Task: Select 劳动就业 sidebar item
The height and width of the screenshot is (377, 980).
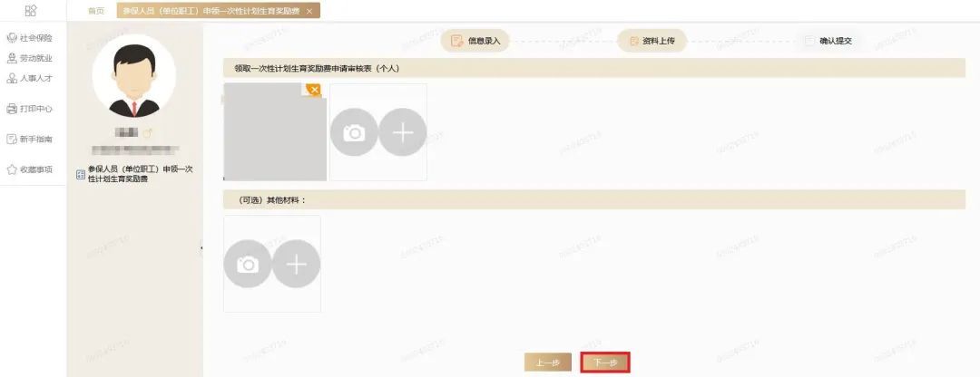Action: (29, 59)
